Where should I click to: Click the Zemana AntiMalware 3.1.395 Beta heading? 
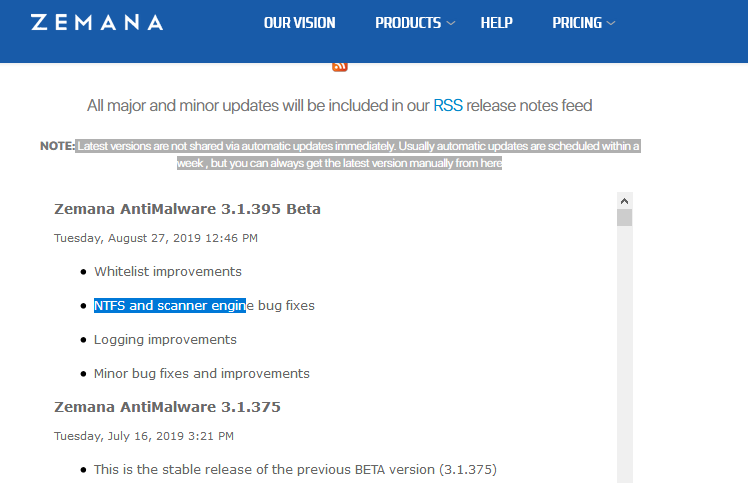pyautogui.click(x=187, y=209)
